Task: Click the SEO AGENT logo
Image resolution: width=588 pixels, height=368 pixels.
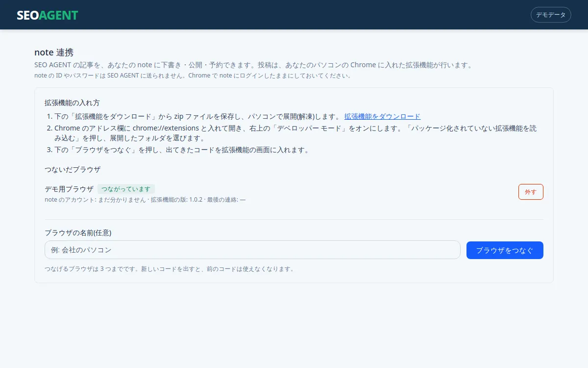Action: 48,15
